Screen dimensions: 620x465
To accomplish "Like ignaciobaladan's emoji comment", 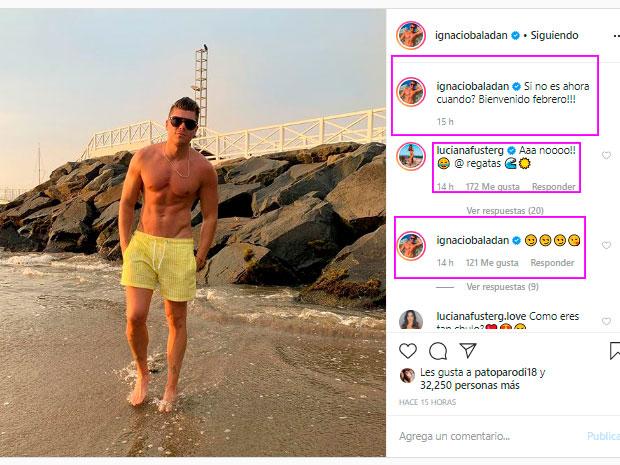I will click(x=606, y=246).
